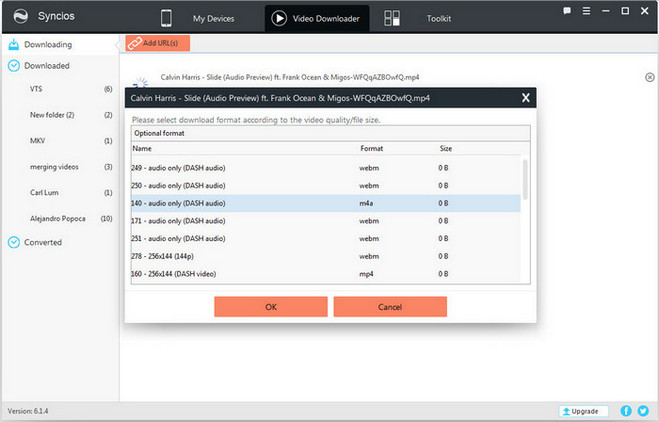This screenshot has width=659, height=422.
Task: Remove the Calvin Harris download item
Action: (650, 77)
